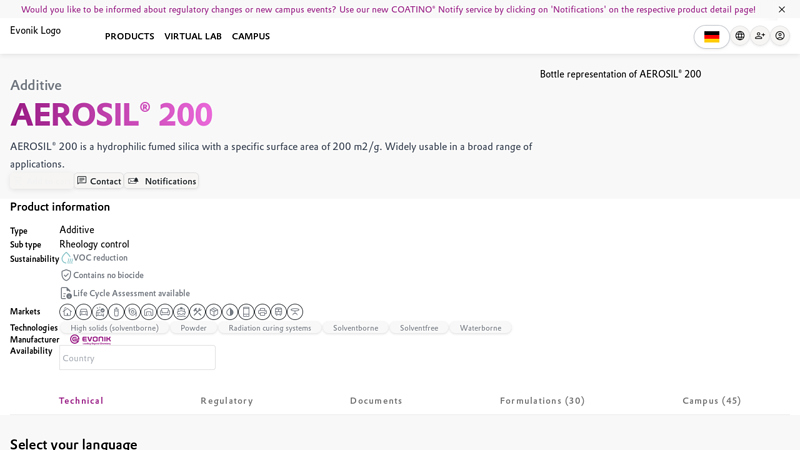This screenshot has height=450, width=800.
Task: Switch to the Formulations (30) tab
Action: pos(542,401)
